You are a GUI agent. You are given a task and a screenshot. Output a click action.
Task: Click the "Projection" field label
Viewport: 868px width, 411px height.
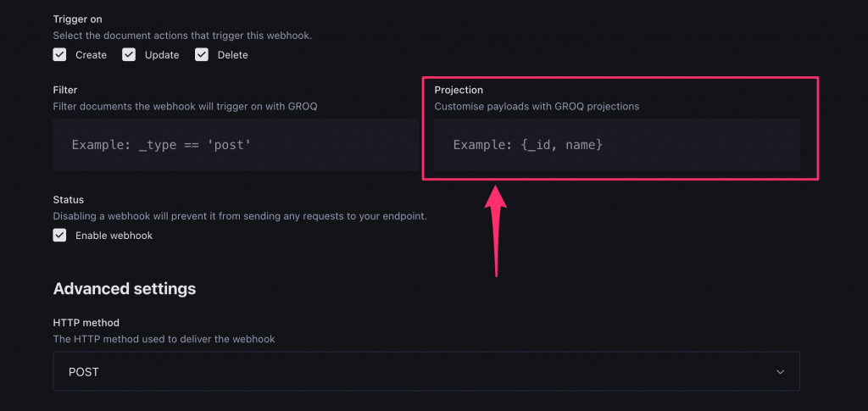[459, 90]
